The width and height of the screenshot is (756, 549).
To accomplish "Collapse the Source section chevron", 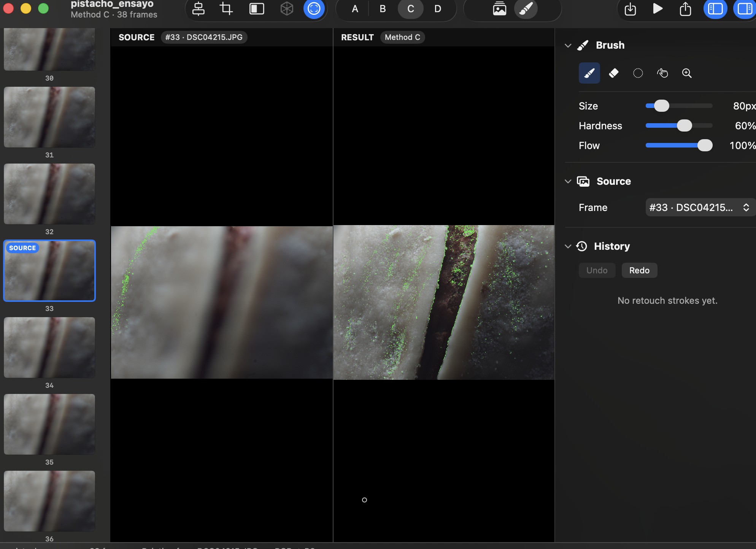I will pyautogui.click(x=568, y=181).
